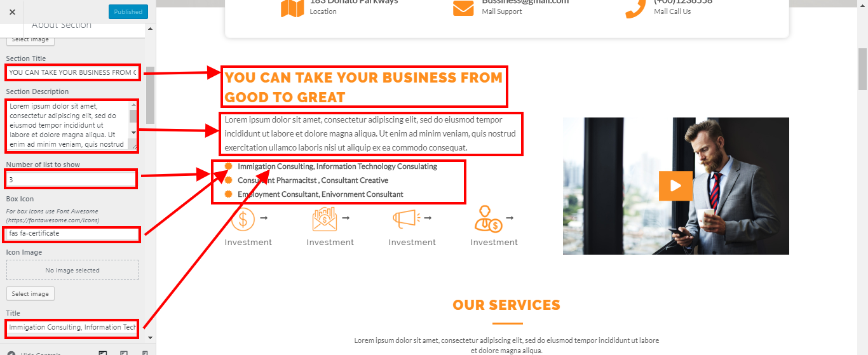Click the megaphone Investment icon
The image size is (868, 355).
pyautogui.click(x=406, y=219)
